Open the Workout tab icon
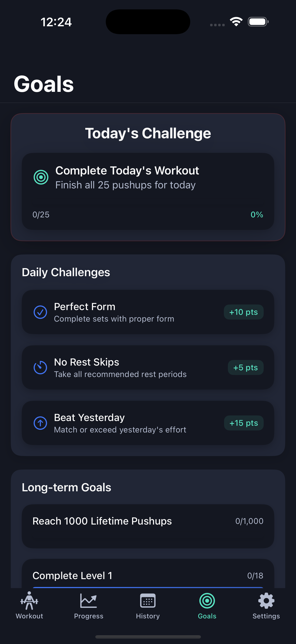The image size is (296, 644). coord(29,601)
